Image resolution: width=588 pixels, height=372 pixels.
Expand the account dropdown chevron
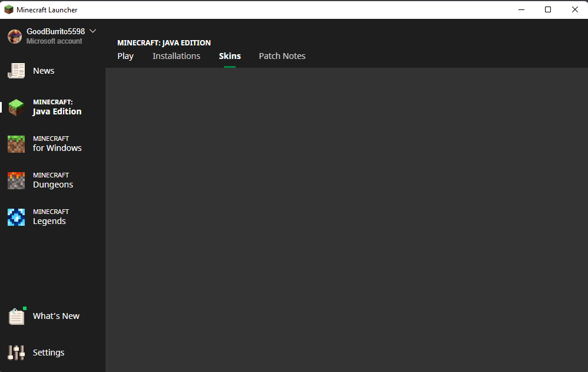[93, 31]
